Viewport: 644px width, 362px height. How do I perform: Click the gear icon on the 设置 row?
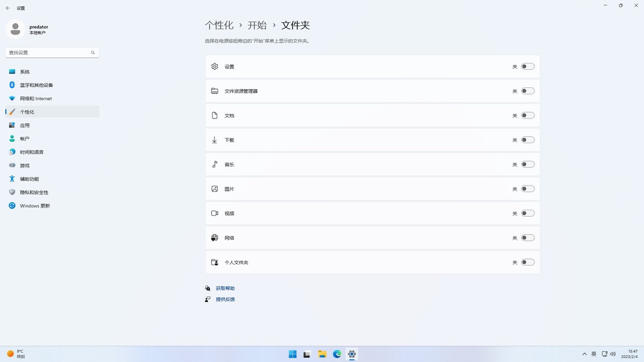tap(214, 66)
